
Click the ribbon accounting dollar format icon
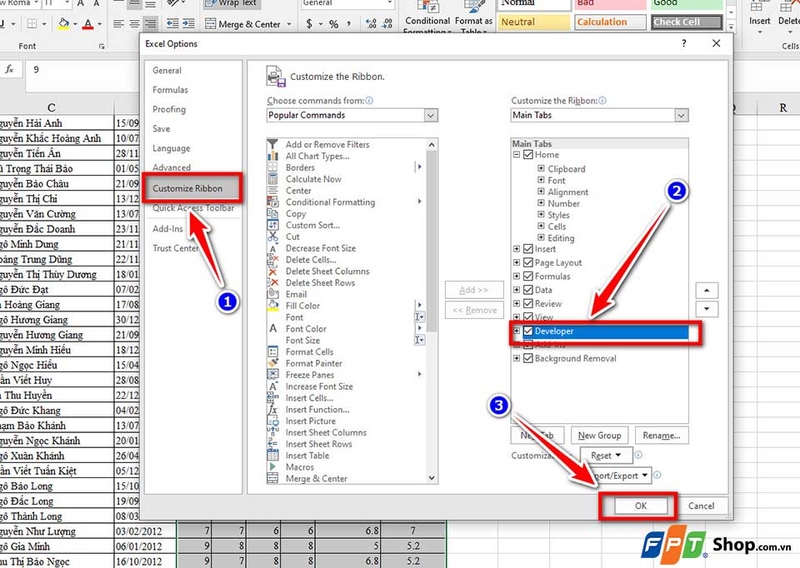coord(309,24)
